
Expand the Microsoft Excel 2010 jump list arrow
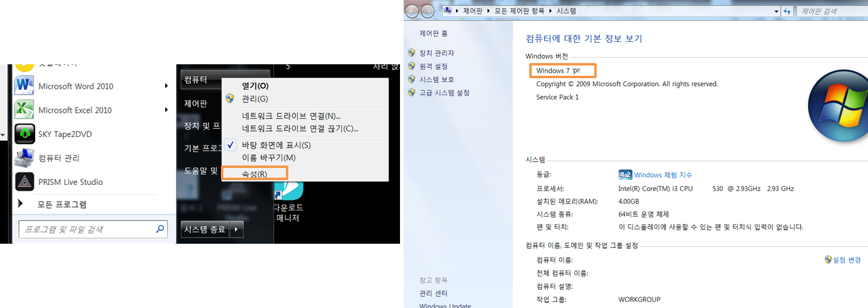166,110
